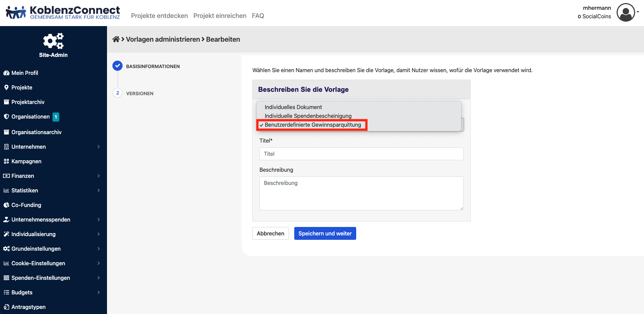Click the Organisationen badge showing 1

click(56, 117)
